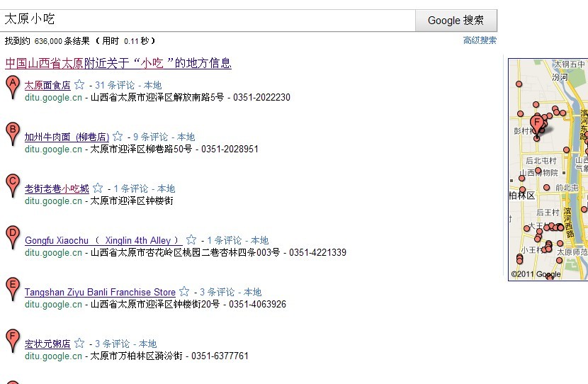Screen dimensions: 588x384
Task: Click 本地 link in Tangshan Ziyu Banli row
Action: coord(252,293)
